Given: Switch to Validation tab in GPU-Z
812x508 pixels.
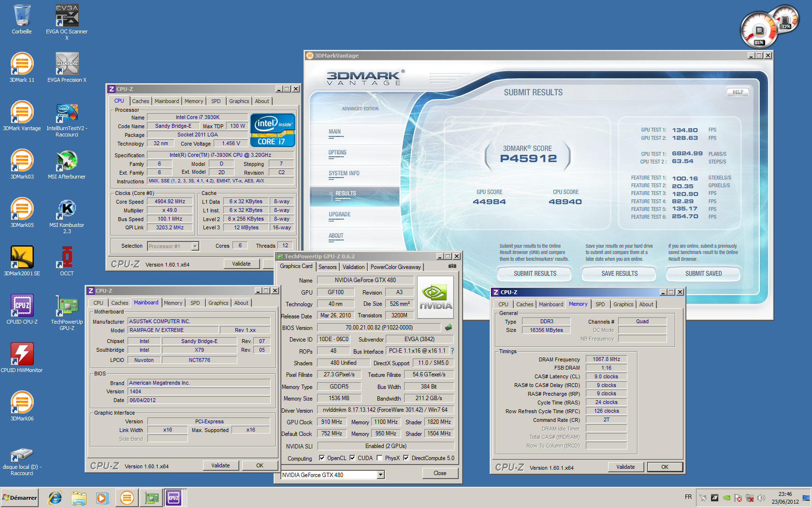Looking at the screenshot, I should [x=353, y=267].
